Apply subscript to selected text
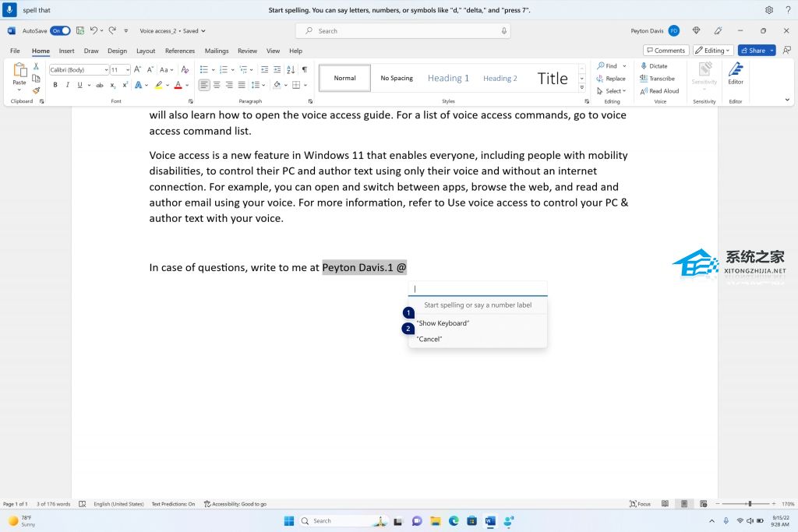This screenshot has height=532, width=798. click(112, 85)
